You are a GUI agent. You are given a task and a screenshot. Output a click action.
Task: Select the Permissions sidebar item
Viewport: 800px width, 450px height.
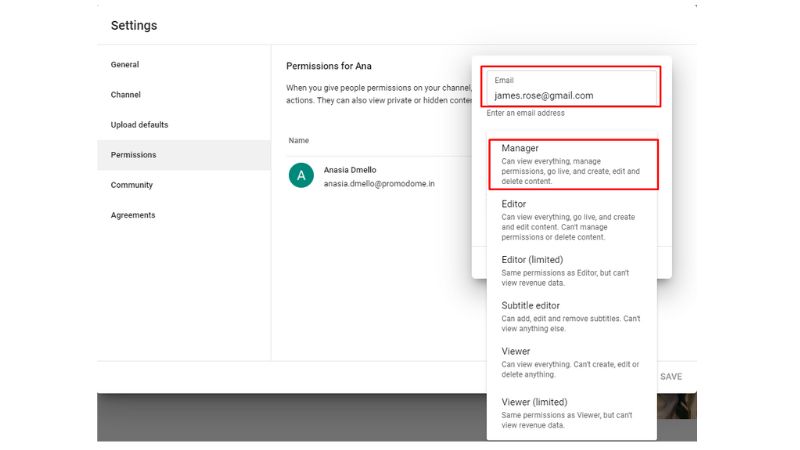coord(134,155)
